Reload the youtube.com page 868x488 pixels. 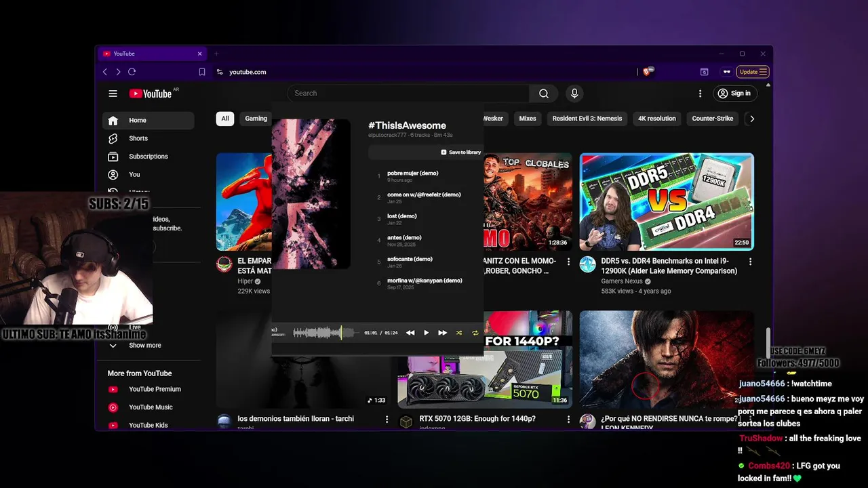click(132, 72)
